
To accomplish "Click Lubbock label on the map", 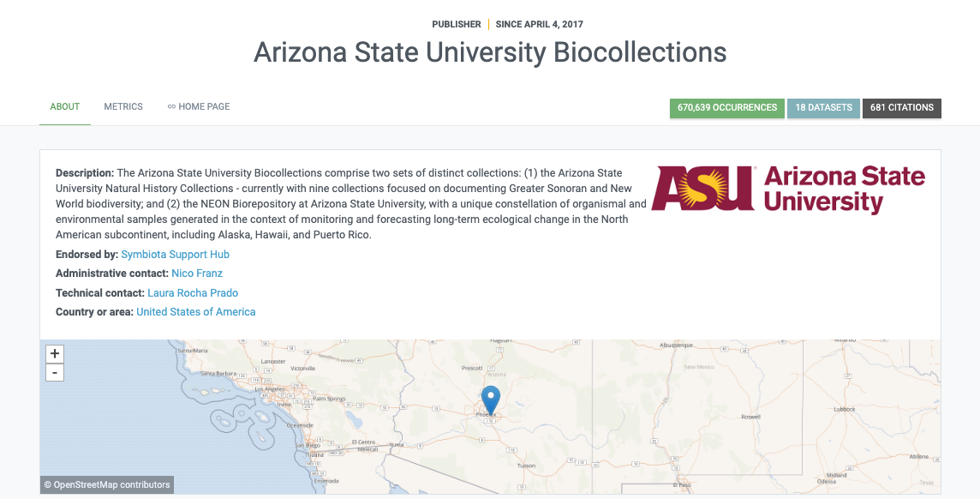I will 845,409.
